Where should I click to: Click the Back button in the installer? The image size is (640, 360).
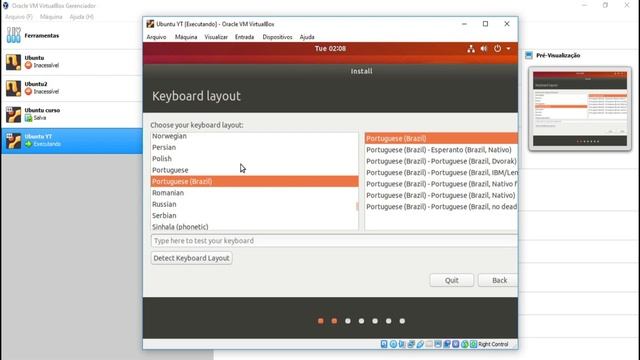(x=498, y=280)
